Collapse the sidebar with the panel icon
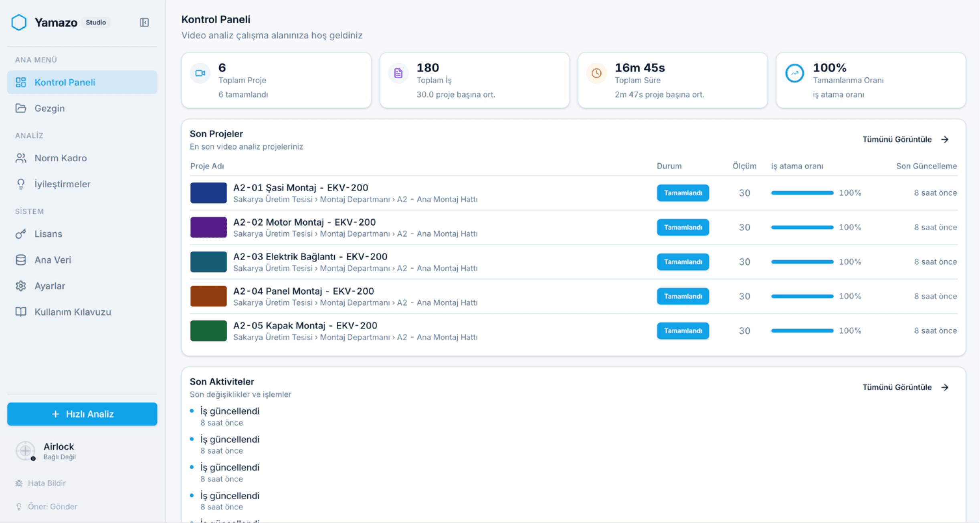 pos(144,22)
